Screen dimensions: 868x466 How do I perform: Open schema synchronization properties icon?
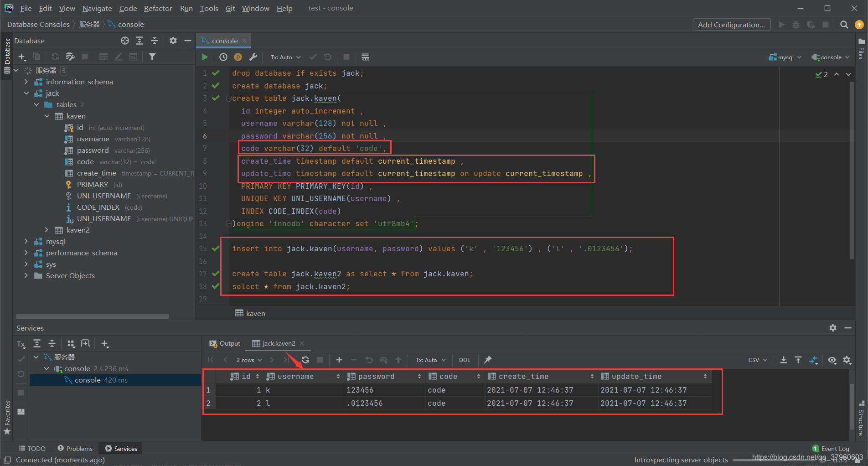70,57
